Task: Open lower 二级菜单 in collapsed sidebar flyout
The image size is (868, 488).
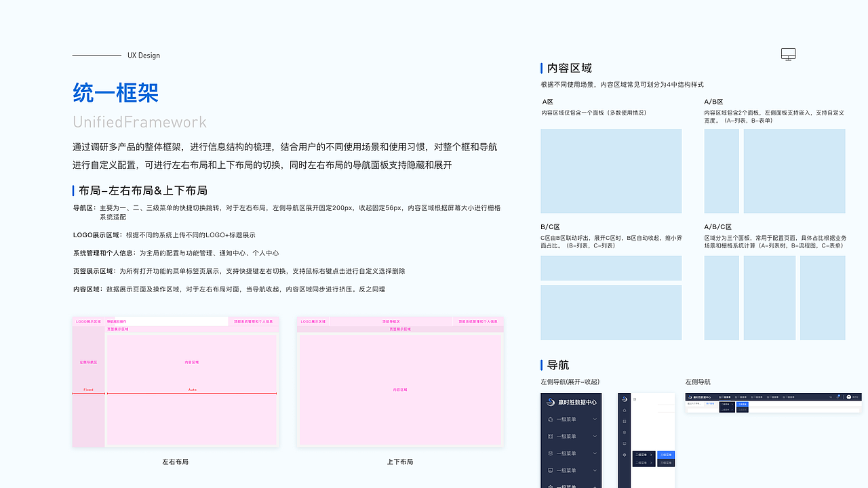Action: (644, 463)
